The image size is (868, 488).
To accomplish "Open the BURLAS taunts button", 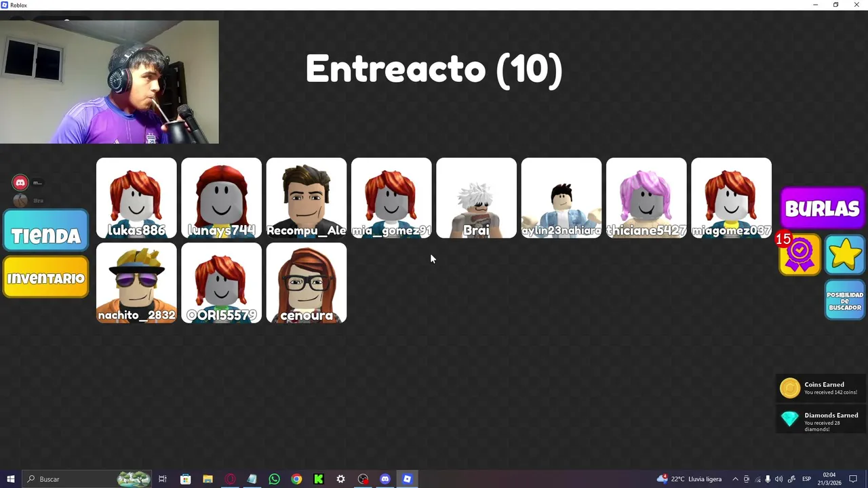I will pos(822,208).
